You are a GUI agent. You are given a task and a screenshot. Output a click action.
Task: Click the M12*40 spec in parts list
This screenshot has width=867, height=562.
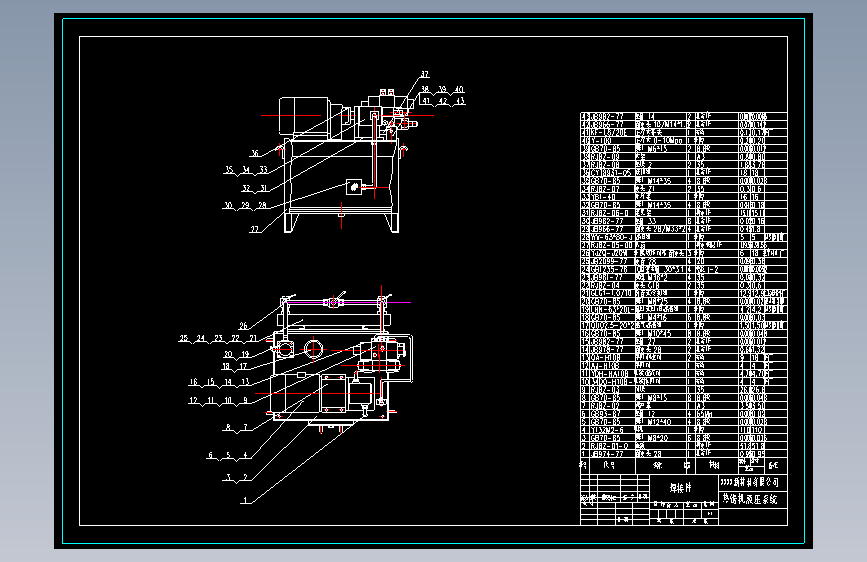point(659,422)
